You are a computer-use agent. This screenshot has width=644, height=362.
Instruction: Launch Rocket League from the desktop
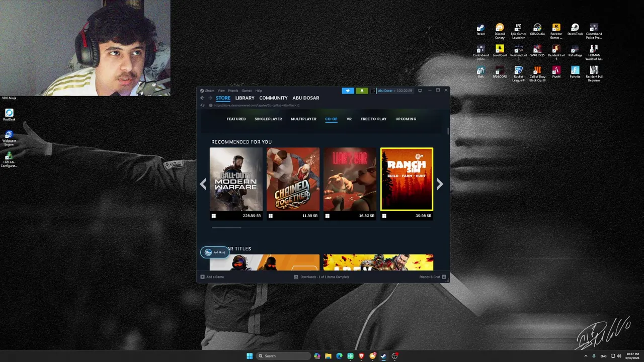click(518, 73)
